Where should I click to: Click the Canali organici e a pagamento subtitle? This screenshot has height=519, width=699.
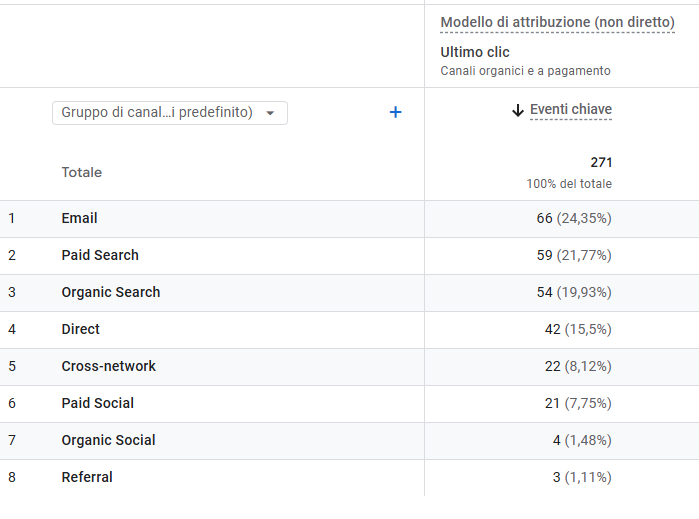(x=525, y=71)
